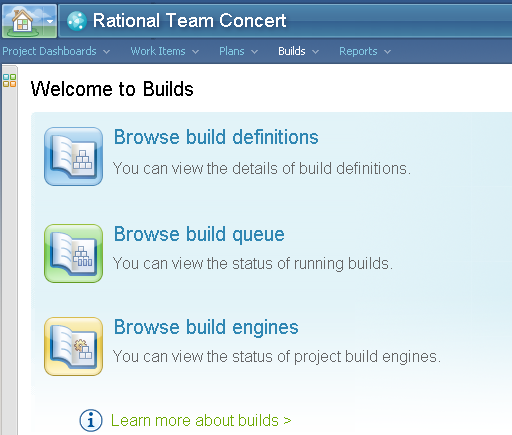This screenshot has height=435, width=512.
Task: Expand the Builds dropdown arrow
Action: click(x=315, y=52)
